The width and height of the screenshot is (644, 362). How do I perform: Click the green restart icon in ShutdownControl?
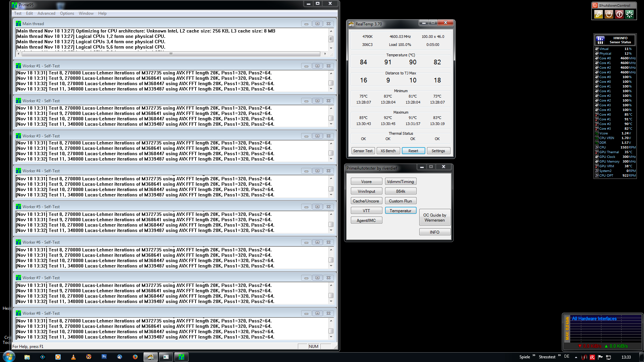(630, 14)
